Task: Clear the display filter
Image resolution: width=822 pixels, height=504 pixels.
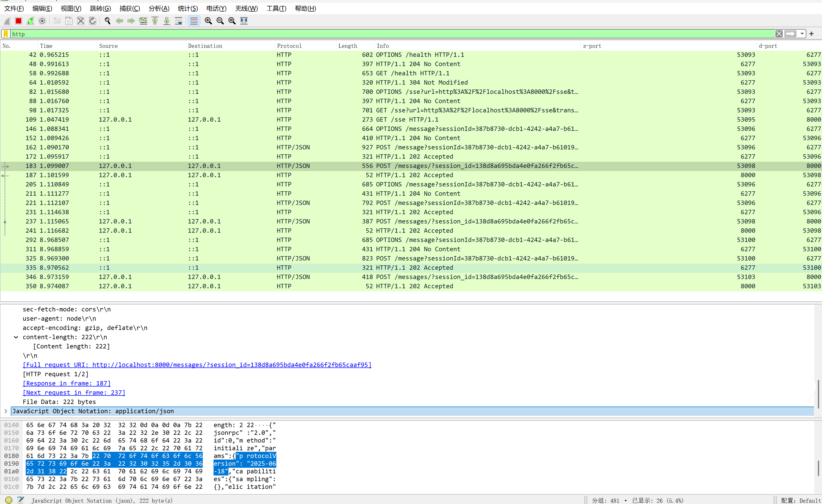Action: (x=779, y=34)
